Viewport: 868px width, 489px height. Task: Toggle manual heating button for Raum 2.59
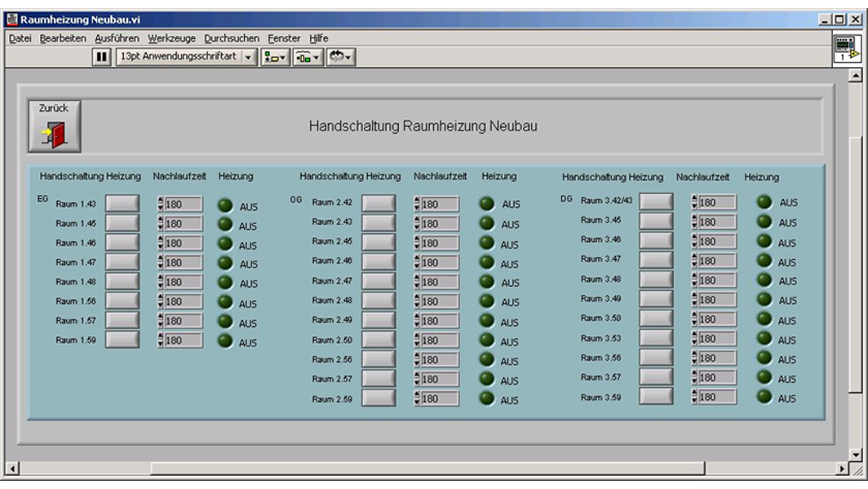click(x=379, y=399)
